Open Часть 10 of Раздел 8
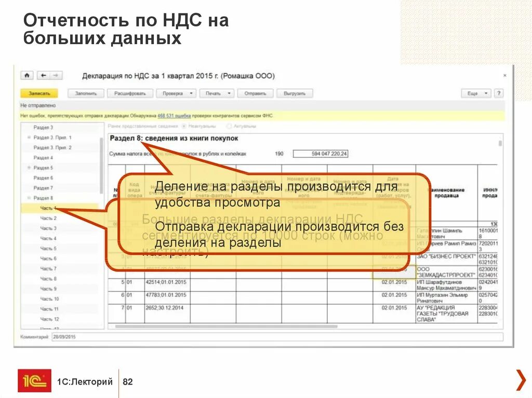 [x=49, y=299]
